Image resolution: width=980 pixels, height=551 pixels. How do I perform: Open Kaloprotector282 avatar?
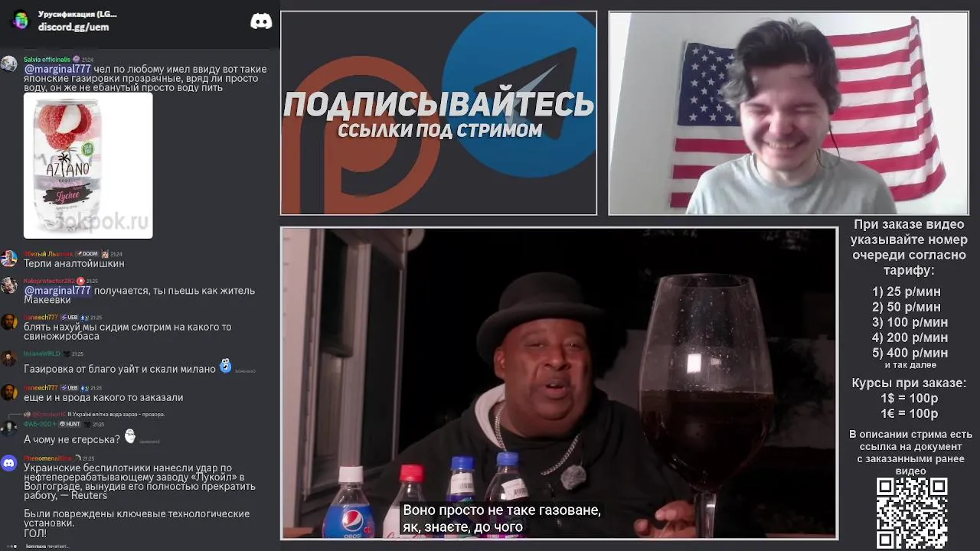coord(9,285)
